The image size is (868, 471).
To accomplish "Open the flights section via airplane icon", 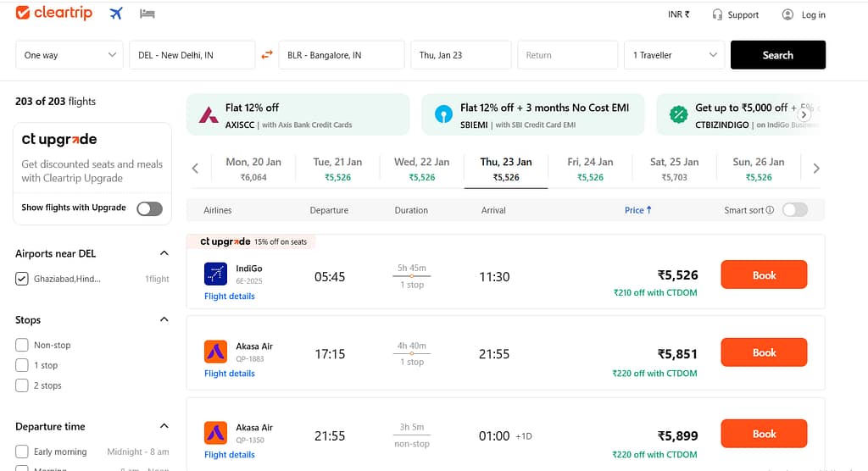I will point(115,14).
